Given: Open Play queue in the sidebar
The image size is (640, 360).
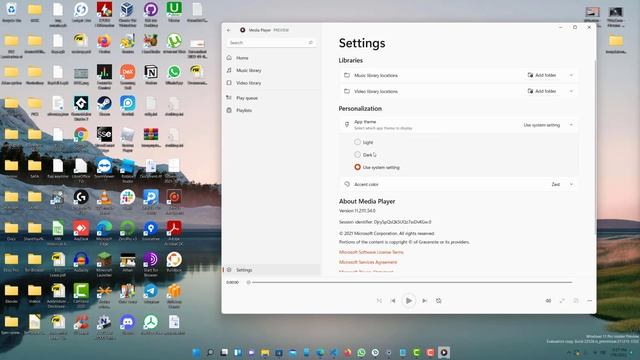Looking at the screenshot, I should pyautogui.click(x=271, y=98).
